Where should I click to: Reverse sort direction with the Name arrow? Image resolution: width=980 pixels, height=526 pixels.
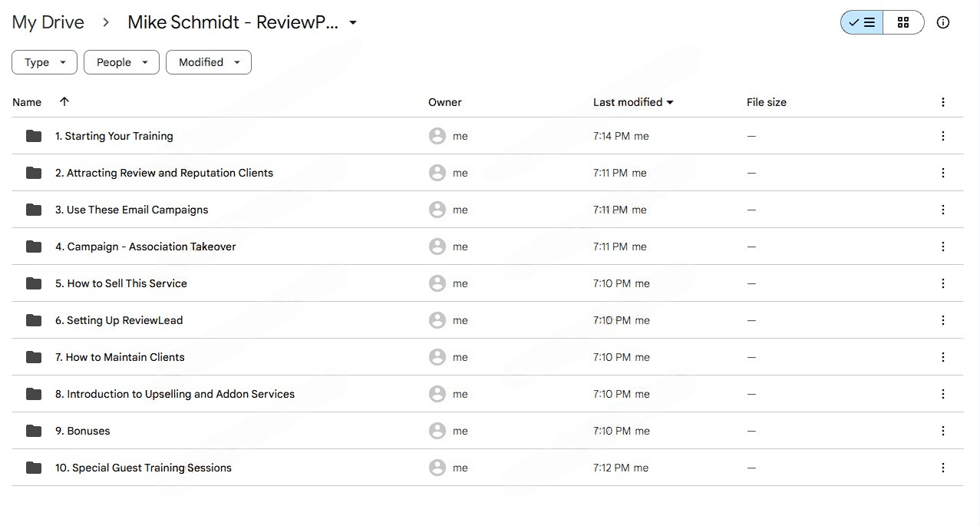pos(64,101)
